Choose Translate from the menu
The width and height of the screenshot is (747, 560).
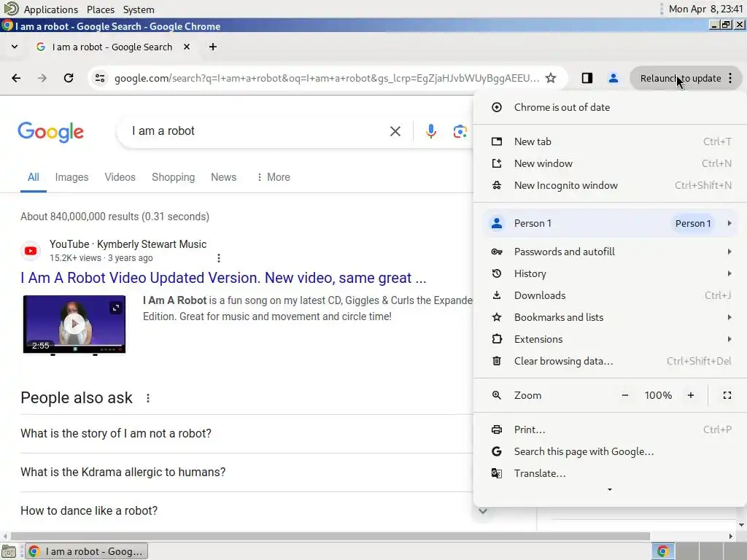pos(610,473)
